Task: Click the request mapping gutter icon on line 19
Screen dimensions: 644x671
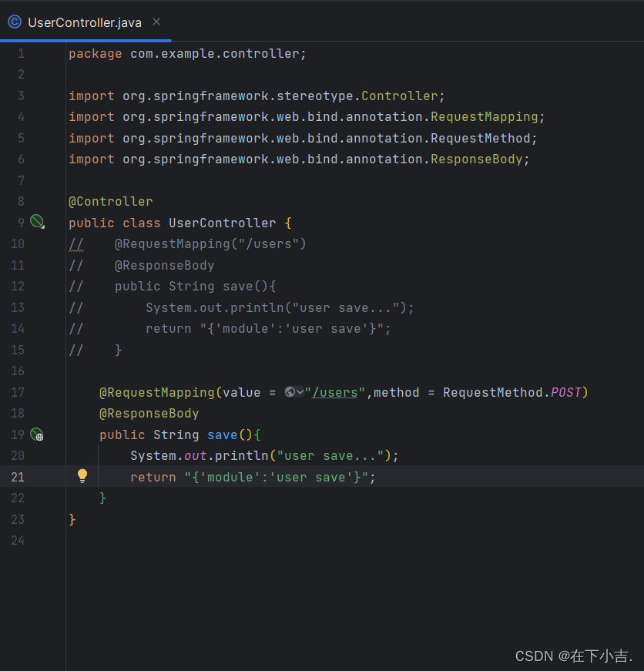Action: [37, 434]
